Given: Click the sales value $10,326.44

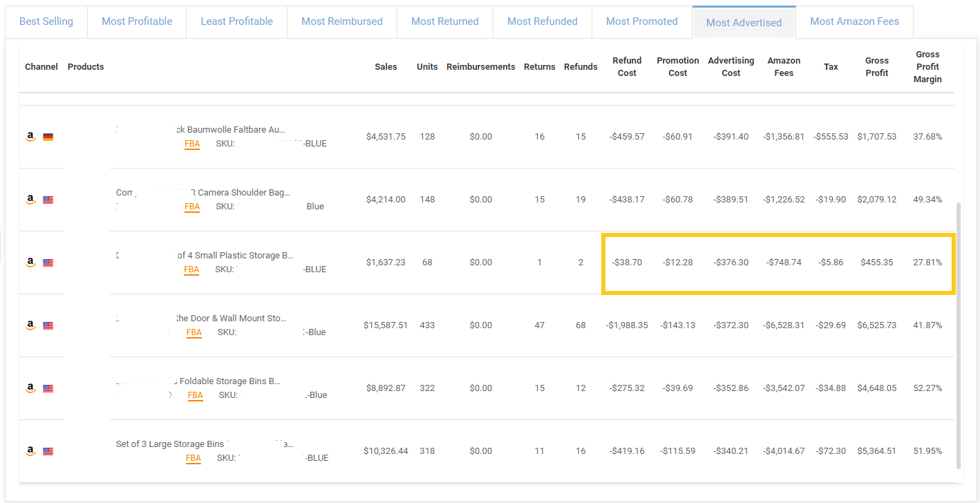Looking at the screenshot, I should pos(386,451).
